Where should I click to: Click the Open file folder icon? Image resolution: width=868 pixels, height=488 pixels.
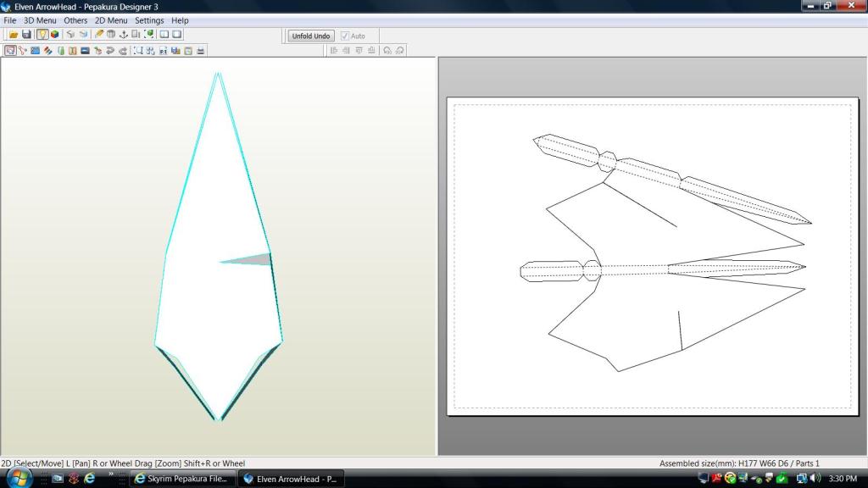tap(14, 34)
